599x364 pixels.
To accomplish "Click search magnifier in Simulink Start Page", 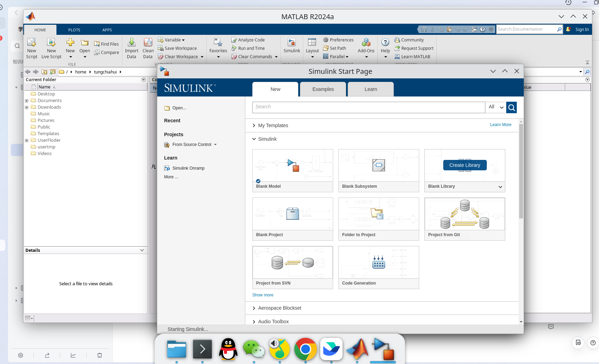I will point(512,107).
